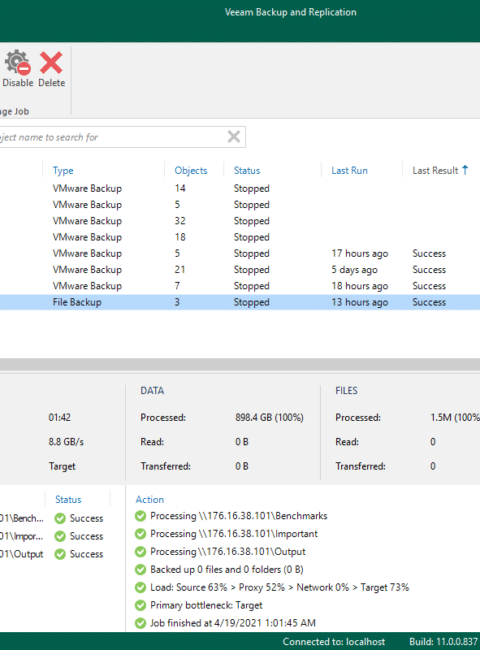Click the Disable job gear icon
480x650 pixels.
17,63
